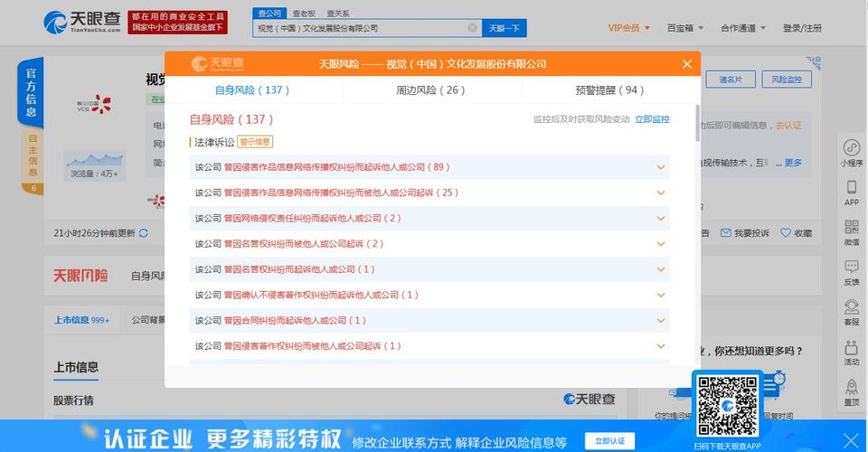Select the 查公司 search tab

pos(269,13)
